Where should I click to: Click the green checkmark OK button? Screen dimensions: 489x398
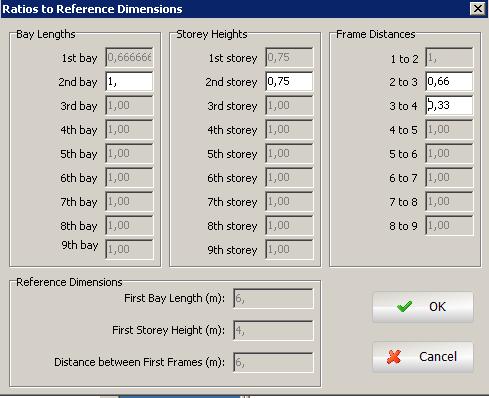pos(423,307)
